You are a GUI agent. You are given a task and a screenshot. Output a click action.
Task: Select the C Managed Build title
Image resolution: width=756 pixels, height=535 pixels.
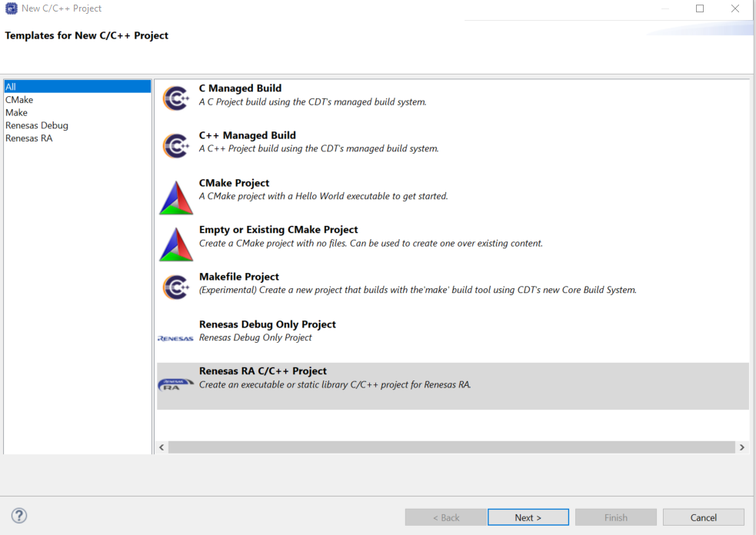[240, 88]
